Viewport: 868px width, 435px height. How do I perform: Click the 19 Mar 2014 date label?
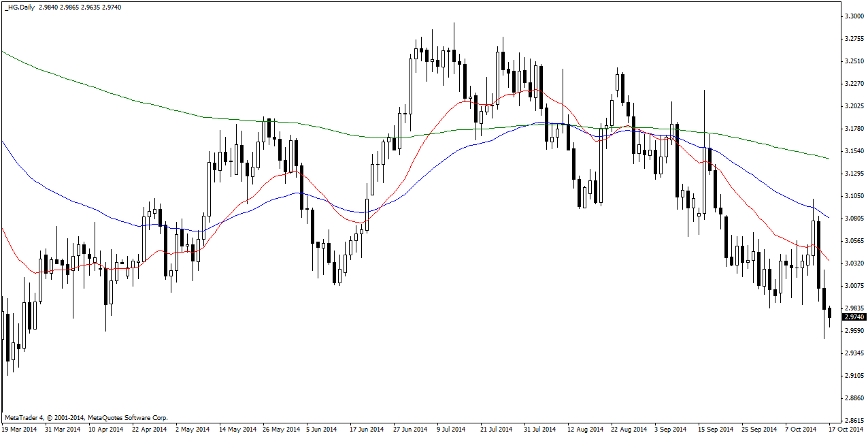[x=19, y=430]
